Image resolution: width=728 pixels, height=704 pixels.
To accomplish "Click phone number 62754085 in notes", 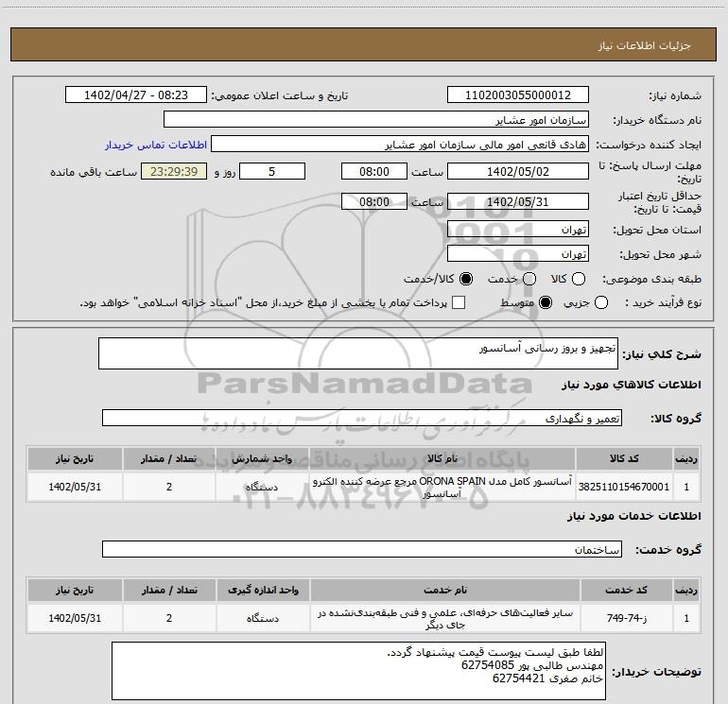I will (x=488, y=665).
